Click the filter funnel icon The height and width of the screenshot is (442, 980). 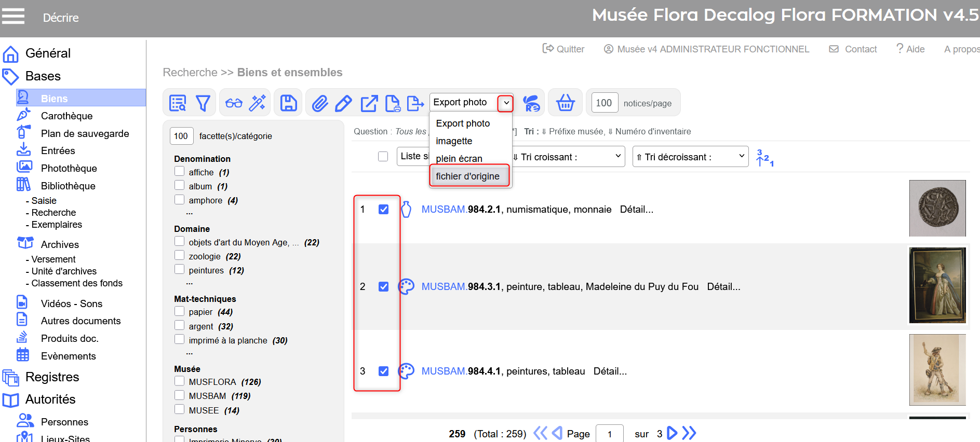[203, 103]
